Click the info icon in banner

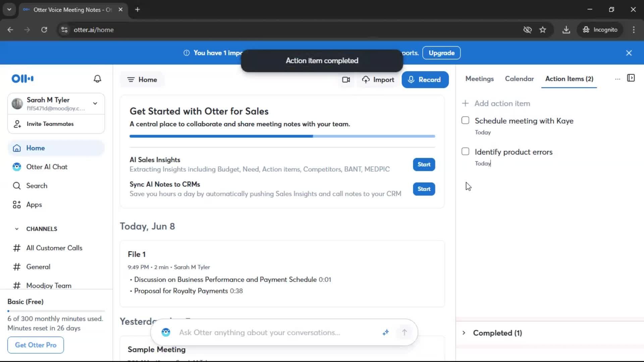(186, 53)
